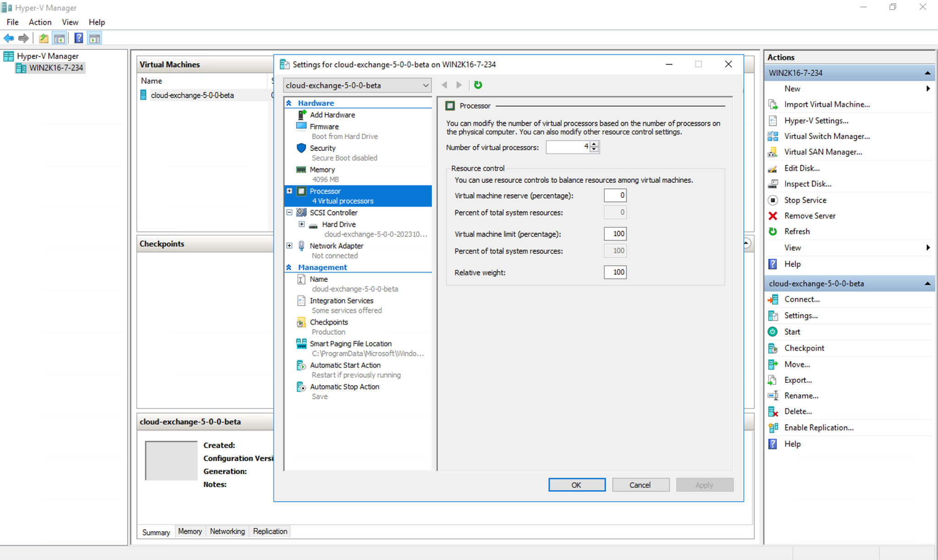Click Connect action for the VM
This screenshot has width=938, height=560.
(x=802, y=299)
